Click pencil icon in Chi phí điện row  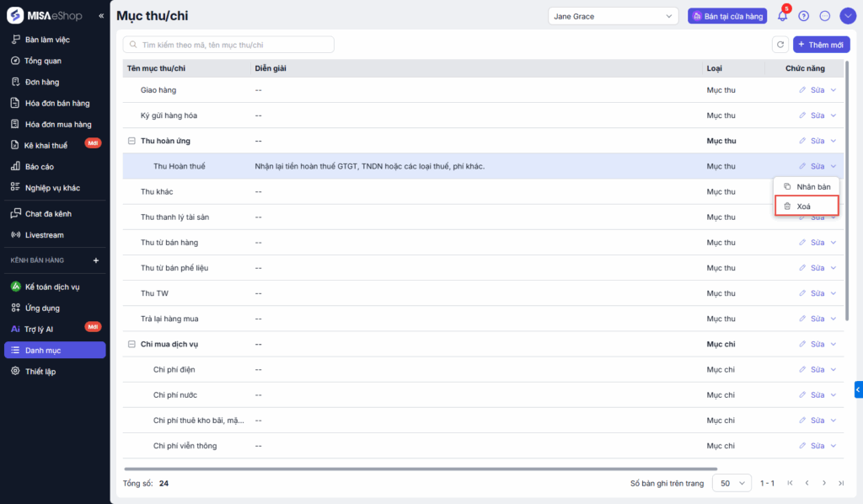tap(802, 369)
